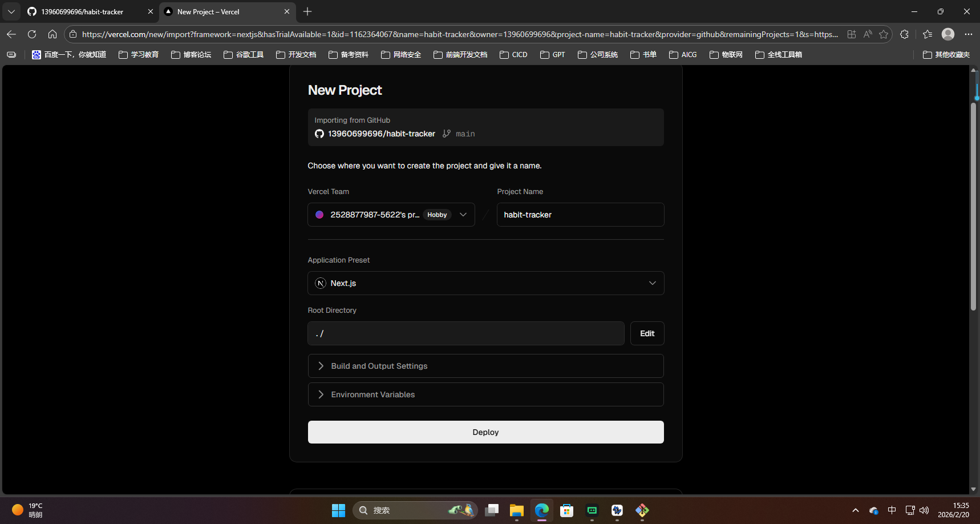Click the taskbar search box
980x524 pixels.
click(x=415, y=510)
